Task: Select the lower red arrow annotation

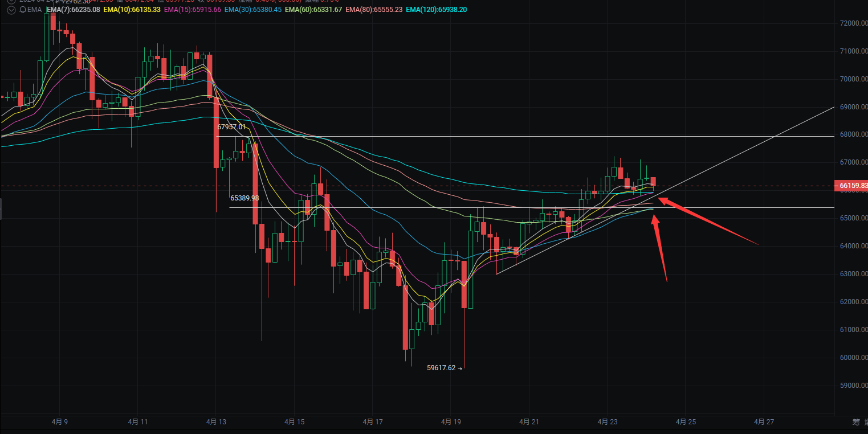Action: point(660,248)
